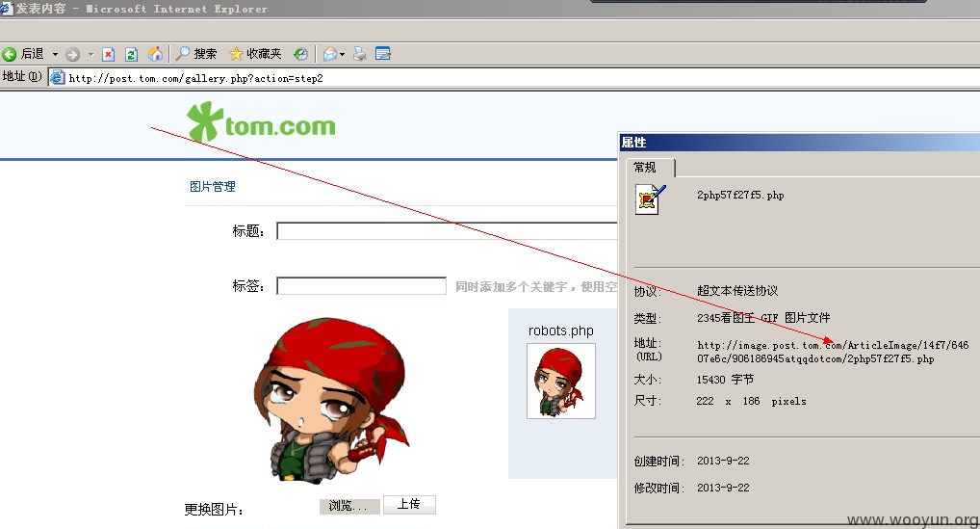Click the Print toolbar icon
This screenshot has width=980, height=529.
pos(359,54)
